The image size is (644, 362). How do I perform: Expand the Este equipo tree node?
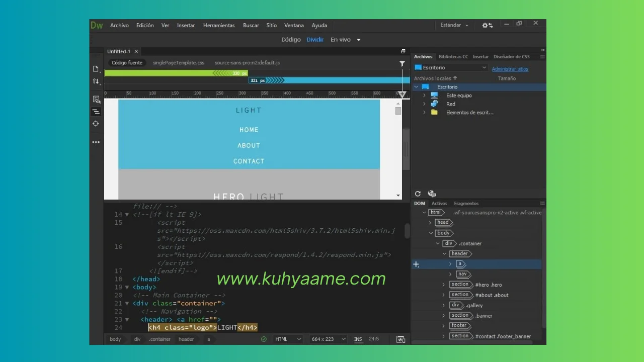point(424,96)
